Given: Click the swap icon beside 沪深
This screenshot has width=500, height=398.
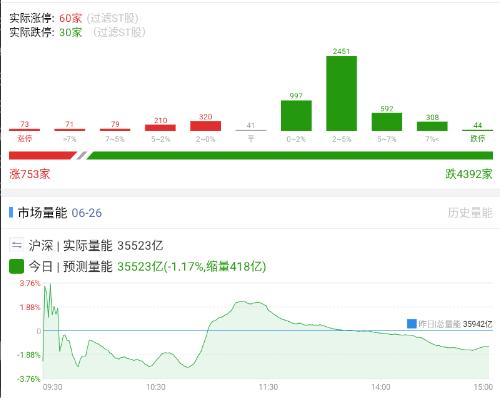Looking at the screenshot, I should click(x=16, y=246).
